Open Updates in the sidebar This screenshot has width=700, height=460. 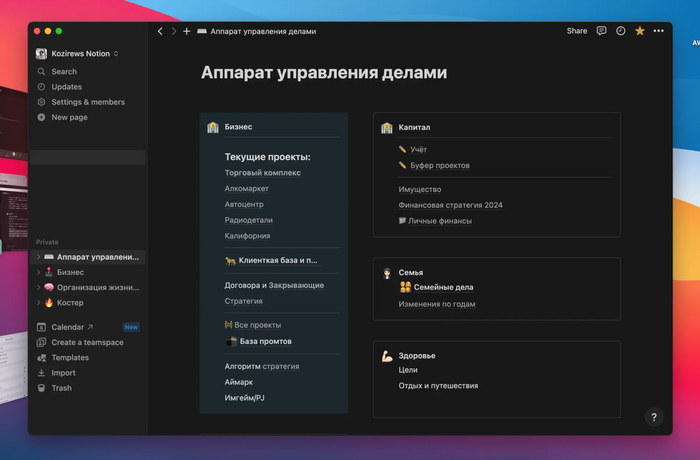click(x=66, y=87)
